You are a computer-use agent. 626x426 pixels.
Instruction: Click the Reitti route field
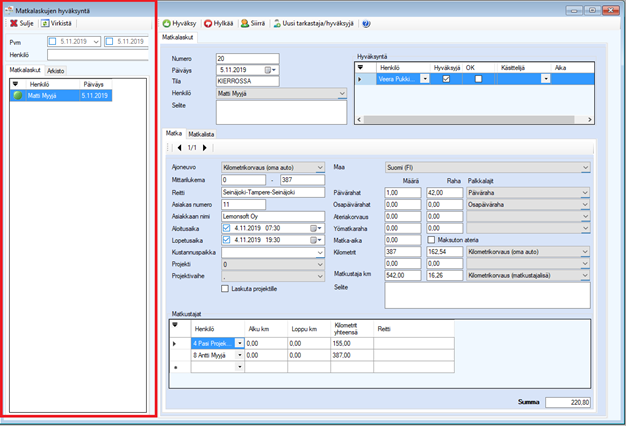(x=273, y=192)
